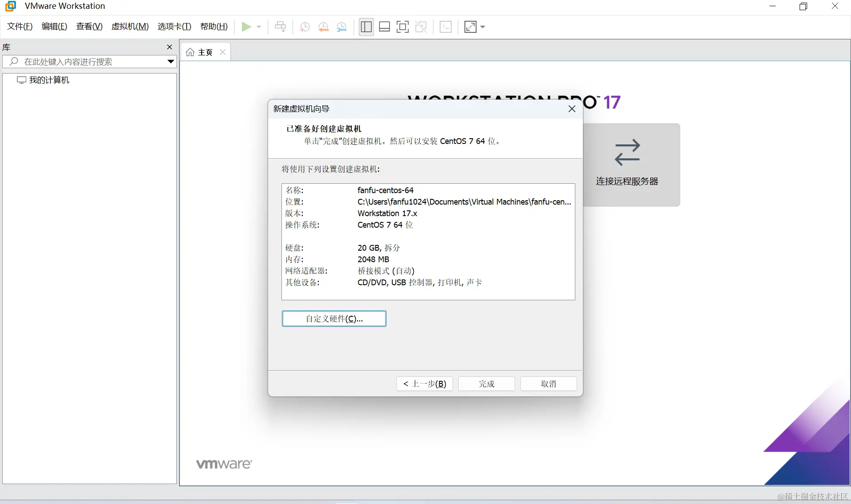Open the library search dropdown arrow

pyautogui.click(x=171, y=62)
